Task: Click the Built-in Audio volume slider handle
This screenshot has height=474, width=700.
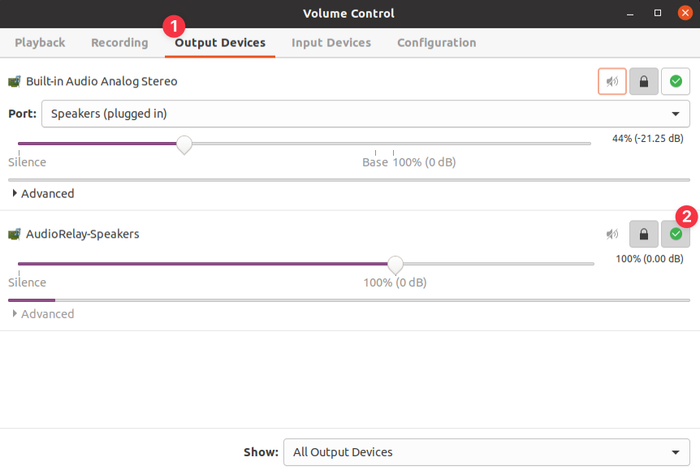Action: [x=184, y=144]
